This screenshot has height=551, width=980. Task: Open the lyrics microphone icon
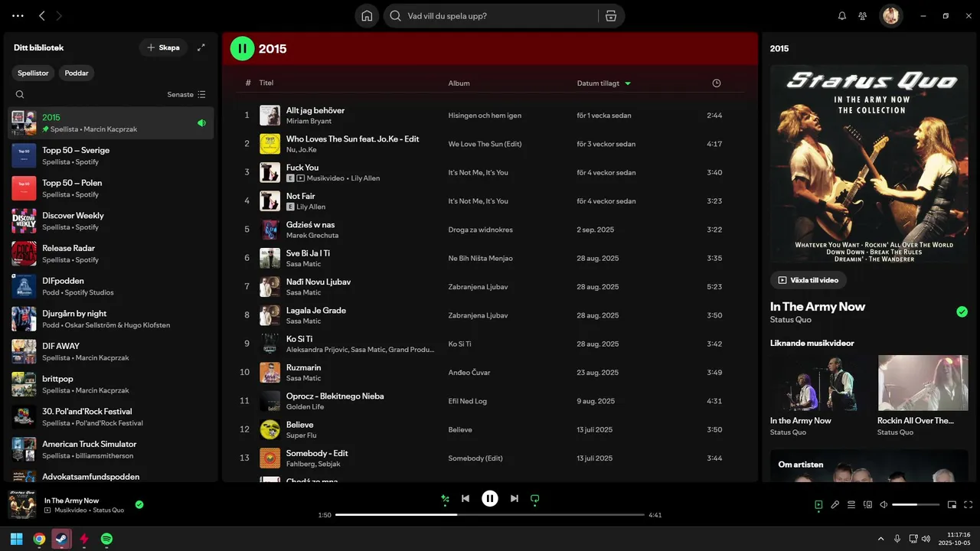tap(835, 505)
